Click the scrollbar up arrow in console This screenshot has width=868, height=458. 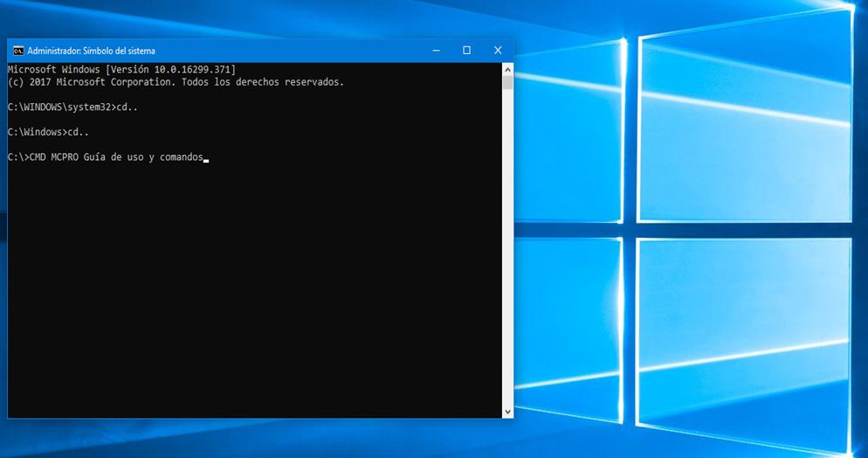pos(507,69)
